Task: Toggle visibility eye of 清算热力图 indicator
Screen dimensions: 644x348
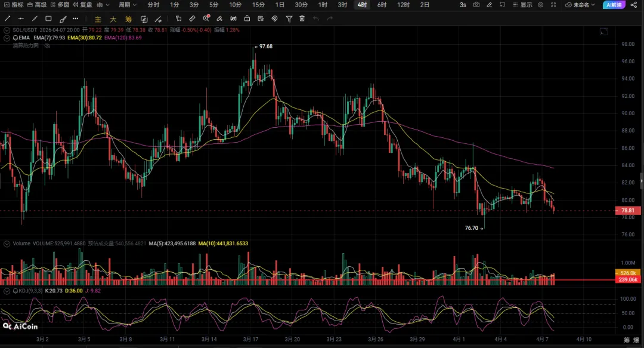Action: (47, 45)
